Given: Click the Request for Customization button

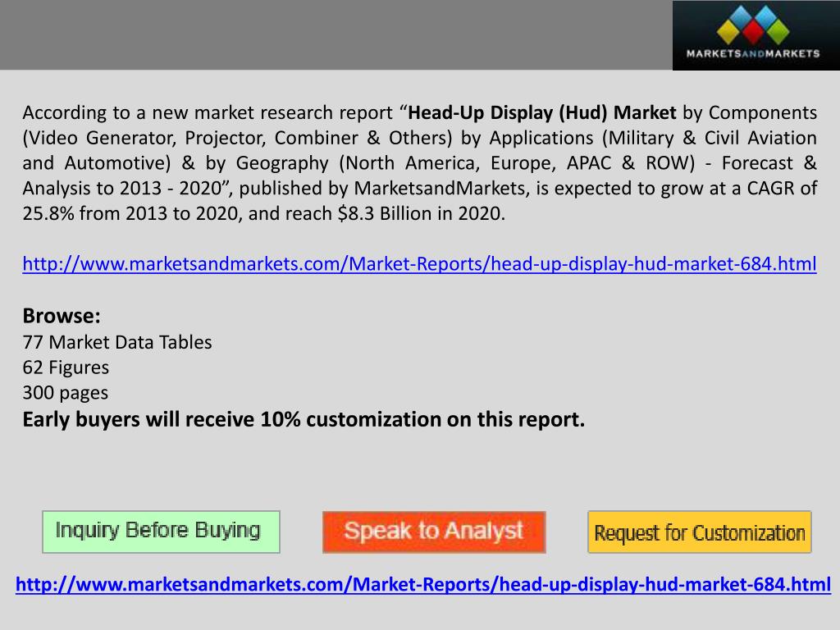Looking at the screenshot, I should coord(700,532).
